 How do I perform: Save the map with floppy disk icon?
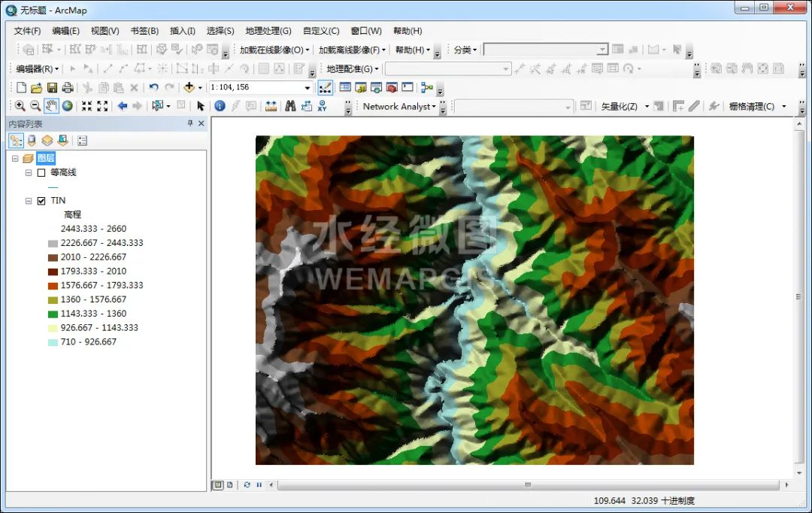coord(52,87)
